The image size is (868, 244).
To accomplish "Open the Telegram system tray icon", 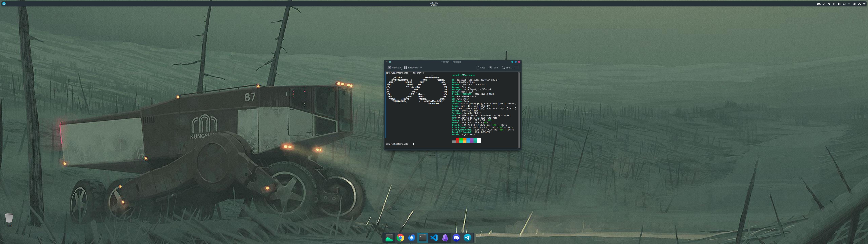I will click(x=829, y=4).
